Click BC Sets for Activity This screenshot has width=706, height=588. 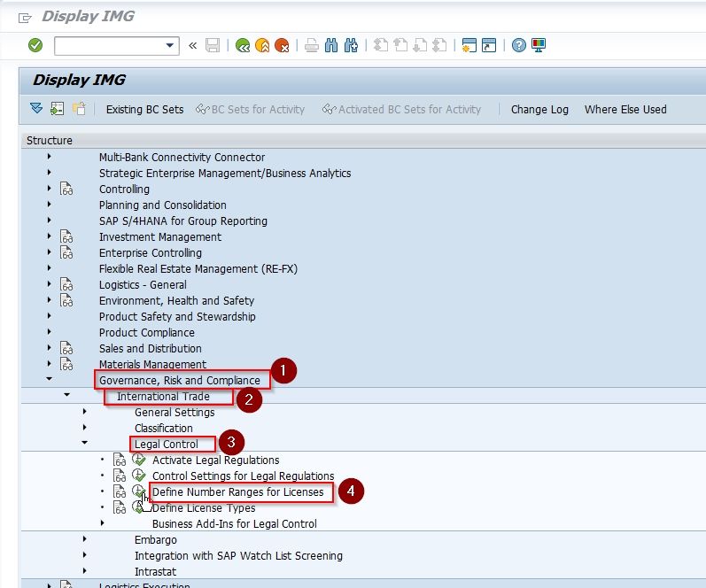click(x=250, y=110)
